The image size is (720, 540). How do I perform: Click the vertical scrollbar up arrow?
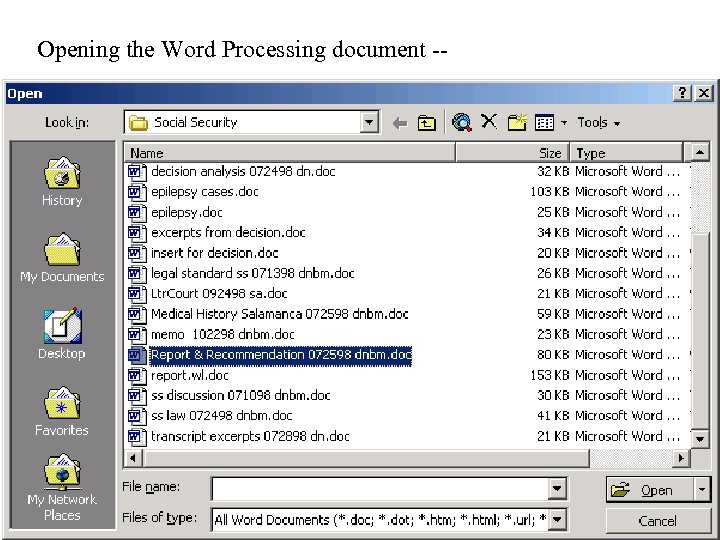coord(700,152)
